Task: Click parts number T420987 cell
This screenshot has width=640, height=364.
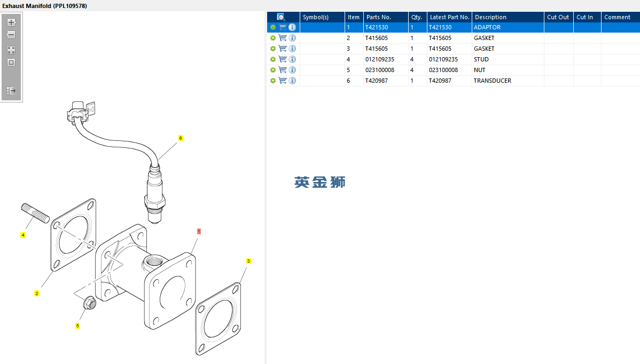Action: (386, 81)
